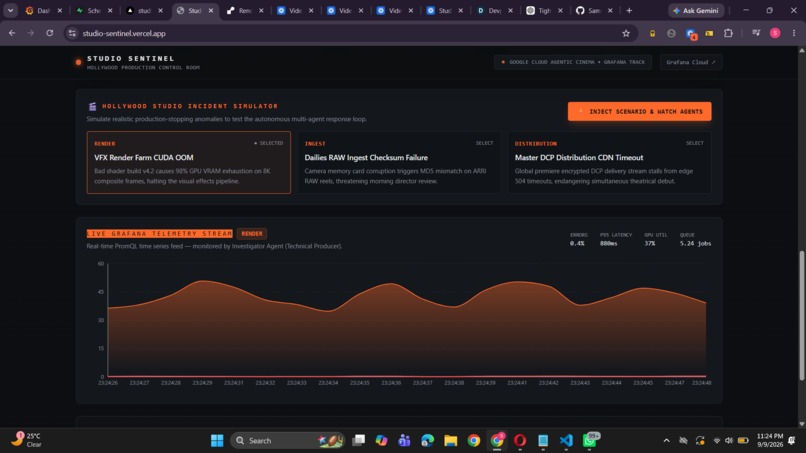Open Opera browser from taskbar

(520, 441)
